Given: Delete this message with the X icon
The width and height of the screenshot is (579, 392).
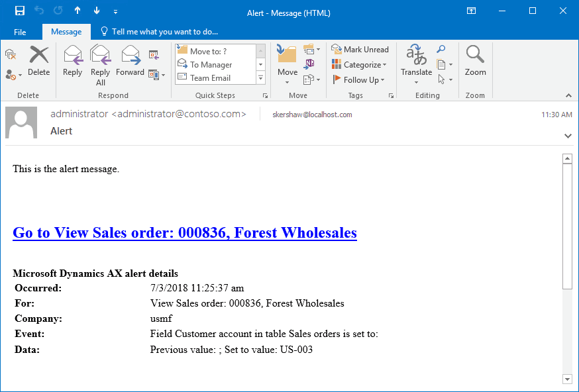Looking at the screenshot, I should click(39, 61).
